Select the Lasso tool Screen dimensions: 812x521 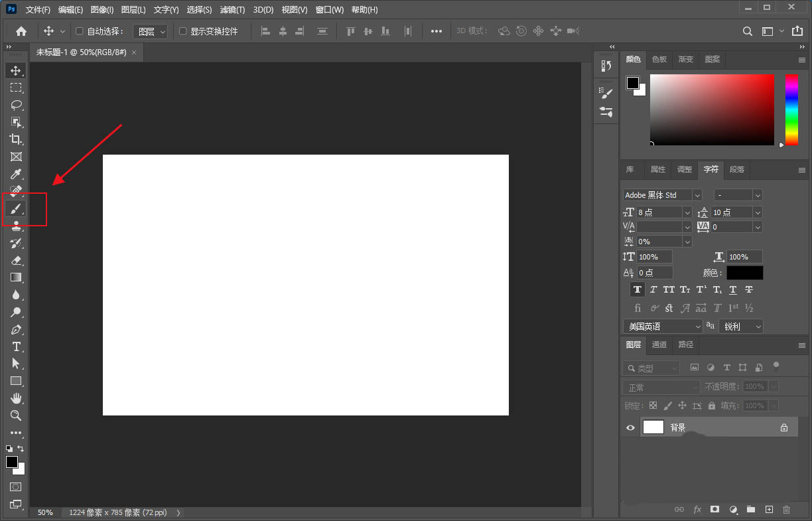16,105
